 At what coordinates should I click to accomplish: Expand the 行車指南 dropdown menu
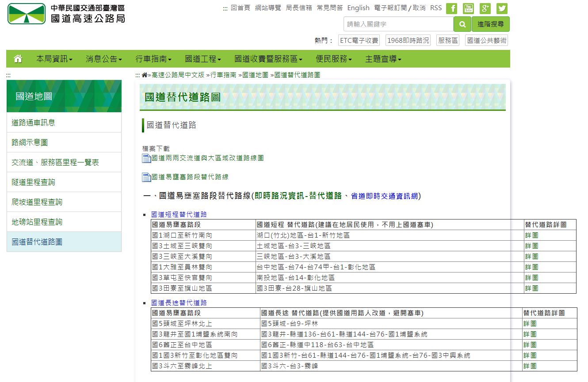pos(153,59)
